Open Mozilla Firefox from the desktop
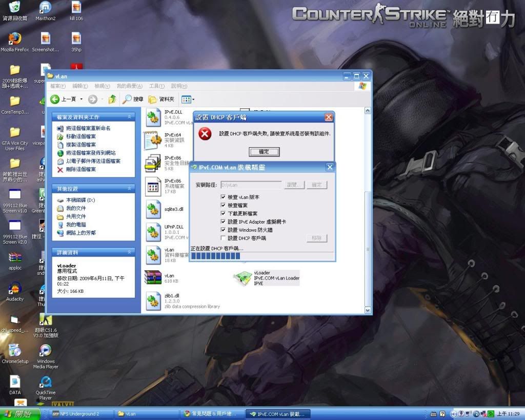Image resolution: width=525 pixels, height=420 pixels. coord(15,39)
